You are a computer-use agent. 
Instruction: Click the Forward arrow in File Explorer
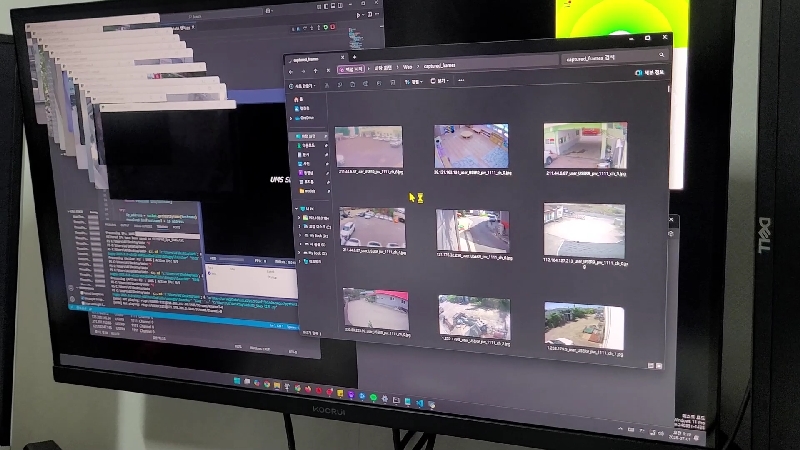(303, 70)
